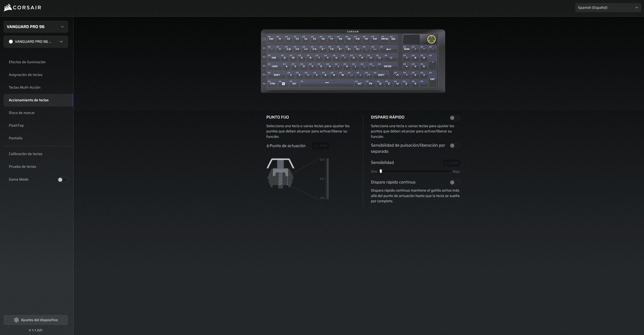644x335 pixels.
Task: Enable the Disparo Rápido toggle
Action: 455,118
